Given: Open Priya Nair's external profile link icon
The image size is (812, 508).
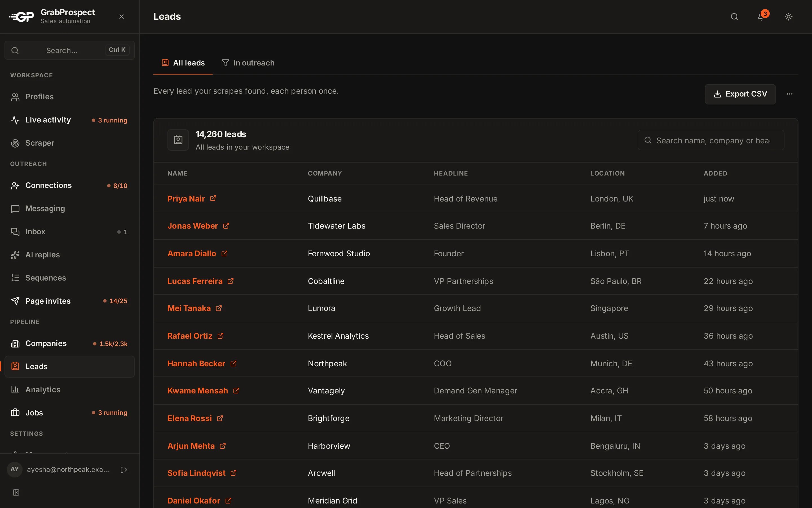Looking at the screenshot, I should pyautogui.click(x=213, y=198).
